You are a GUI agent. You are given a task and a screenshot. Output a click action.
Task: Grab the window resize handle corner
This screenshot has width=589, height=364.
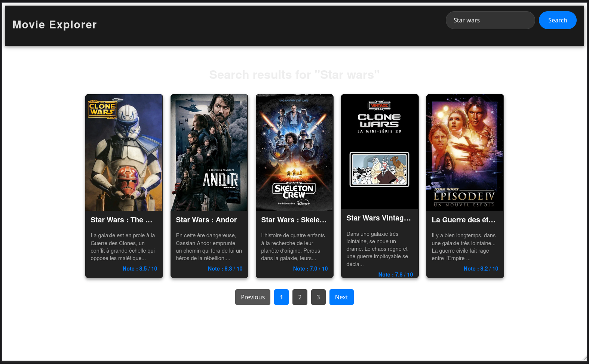pyautogui.click(x=584, y=358)
